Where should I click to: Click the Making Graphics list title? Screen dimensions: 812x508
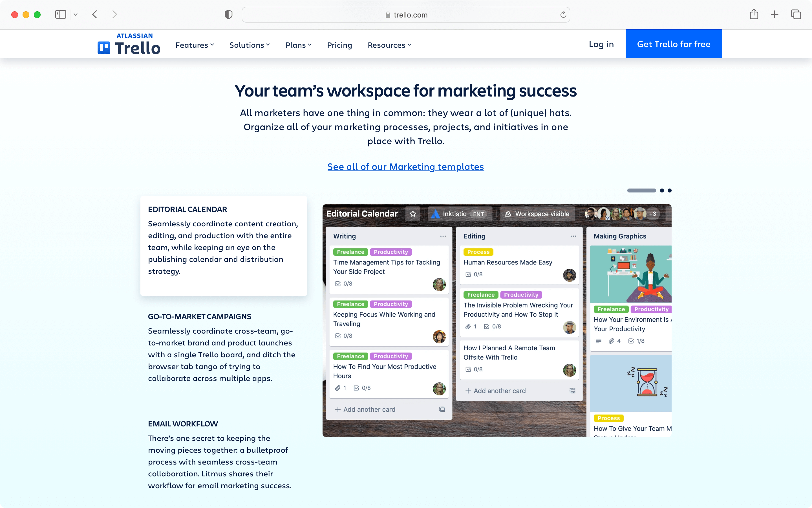(x=620, y=236)
